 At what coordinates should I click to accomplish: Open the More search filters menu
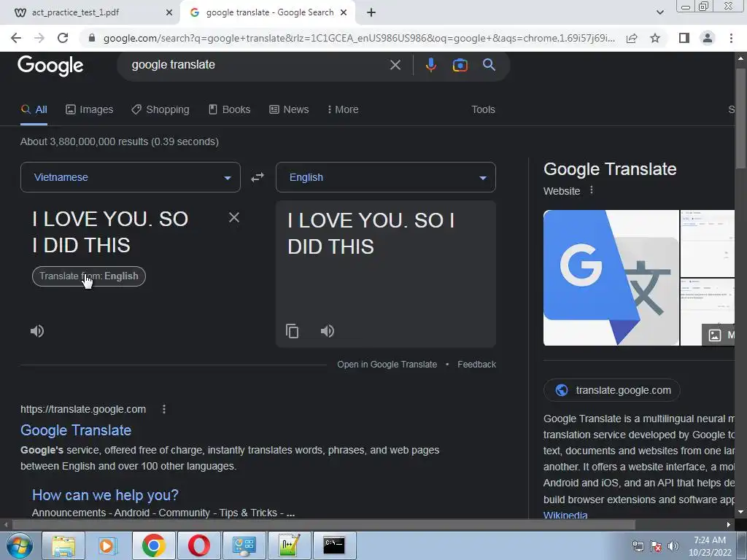click(x=343, y=109)
